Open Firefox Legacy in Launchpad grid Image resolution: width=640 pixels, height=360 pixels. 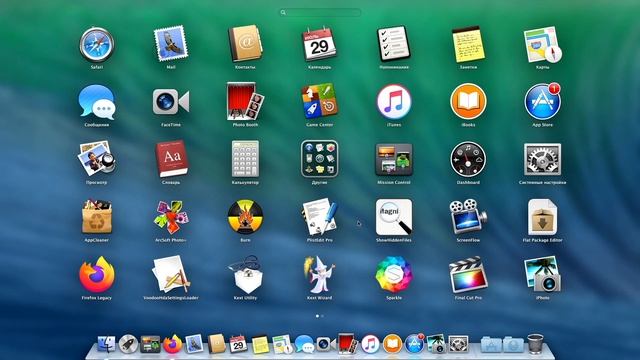click(x=97, y=274)
